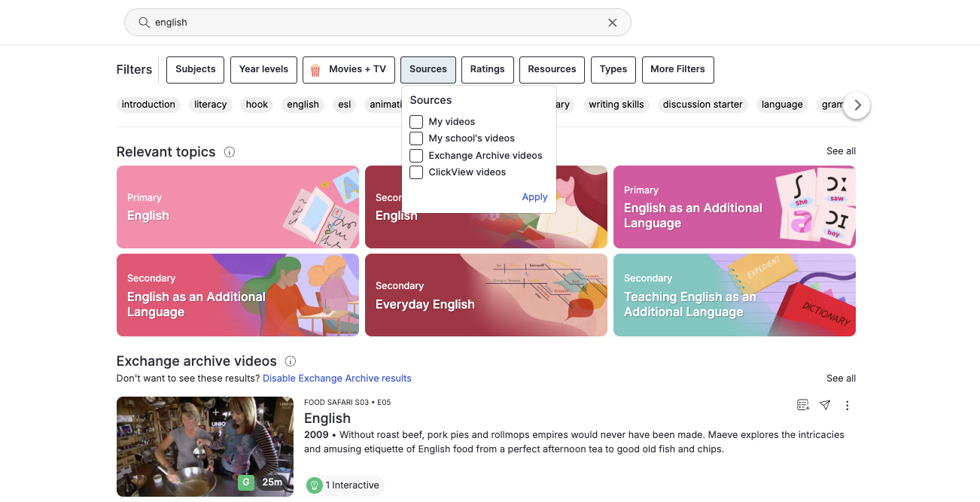Image resolution: width=980 pixels, height=502 pixels.
Task: Click the Exchange archive videos info icon
Action: tap(291, 361)
